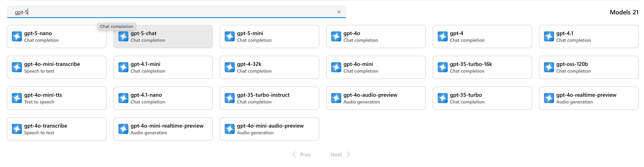
Task: Select the gpt-5-nano model name
Action: tap(38, 34)
